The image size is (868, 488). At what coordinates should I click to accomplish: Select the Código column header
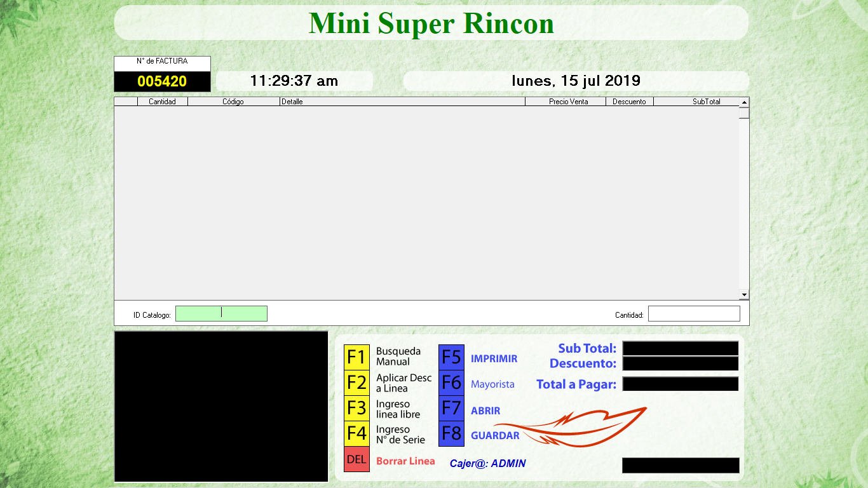click(x=233, y=102)
